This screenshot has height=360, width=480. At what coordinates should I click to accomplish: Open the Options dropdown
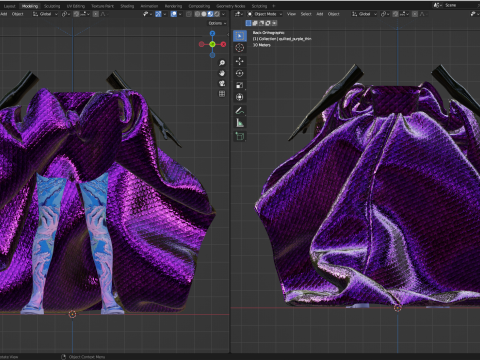tap(217, 23)
